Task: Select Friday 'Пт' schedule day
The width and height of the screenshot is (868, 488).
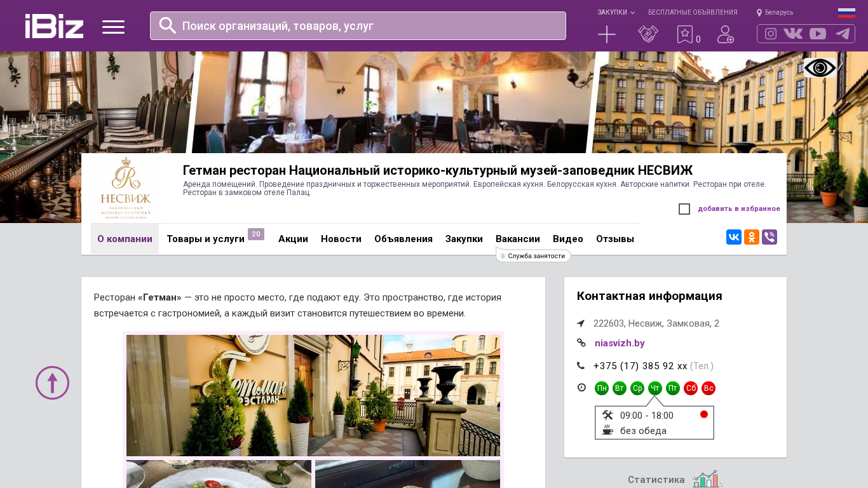Action: pyautogui.click(x=673, y=388)
